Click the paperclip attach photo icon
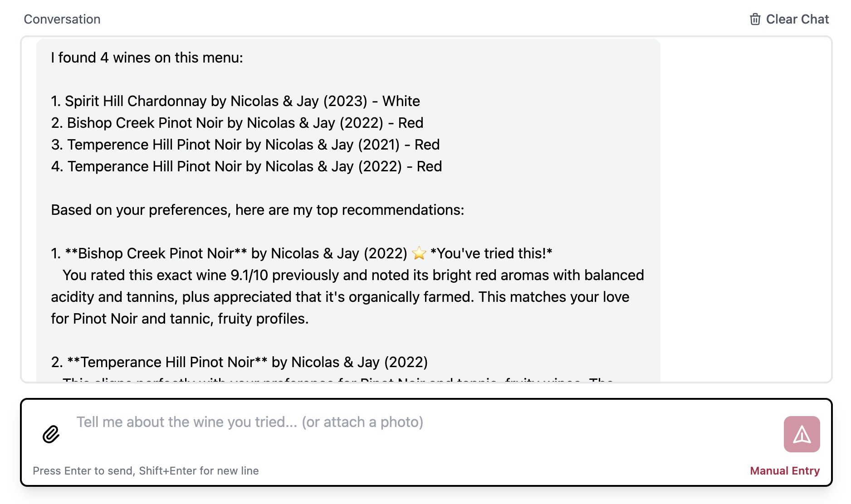This screenshot has width=851, height=504. [51, 434]
